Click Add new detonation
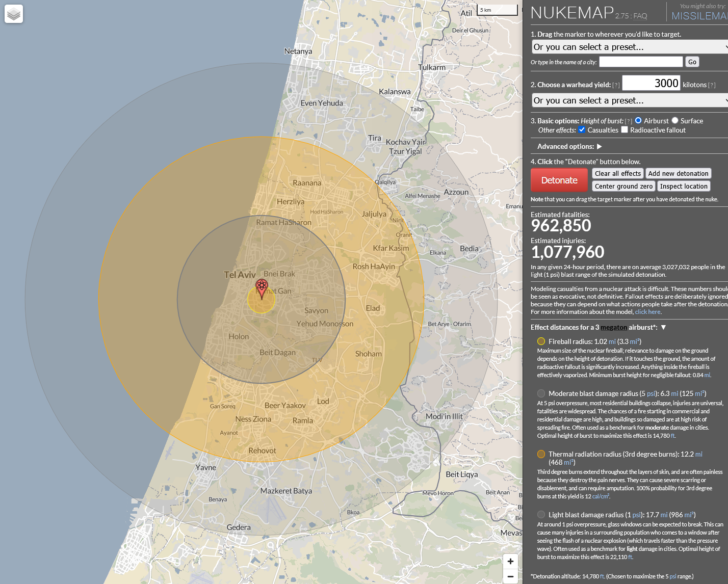Screen dimensions: 728x584 coord(679,174)
